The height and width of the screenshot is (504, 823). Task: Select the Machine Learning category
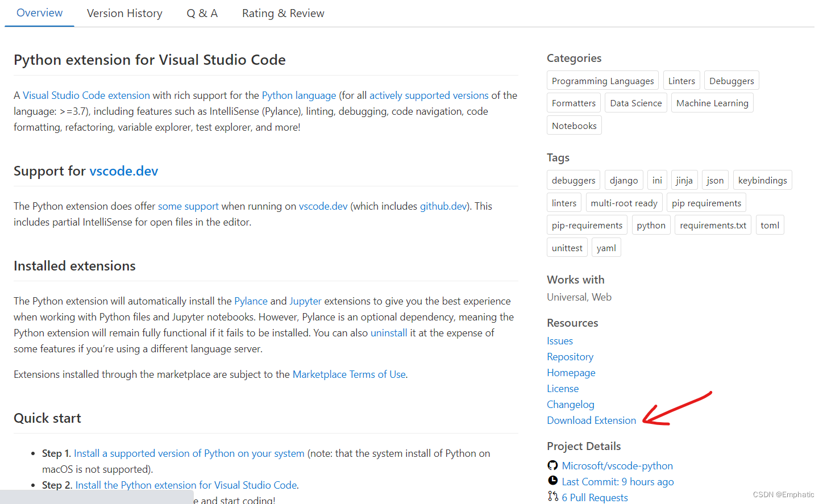point(712,103)
